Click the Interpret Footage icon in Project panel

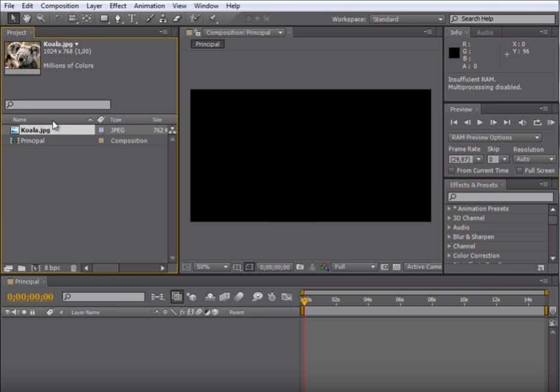pos(8,268)
